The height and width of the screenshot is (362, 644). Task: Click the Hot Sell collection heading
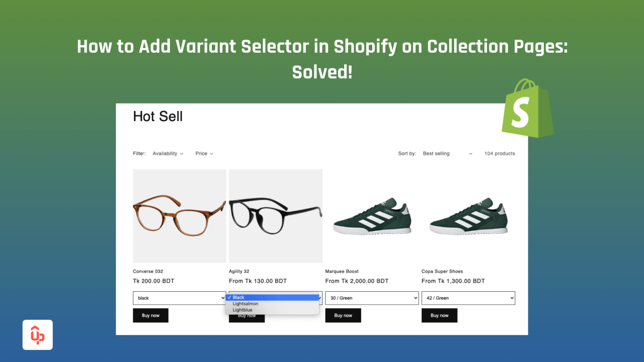[x=158, y=116]
